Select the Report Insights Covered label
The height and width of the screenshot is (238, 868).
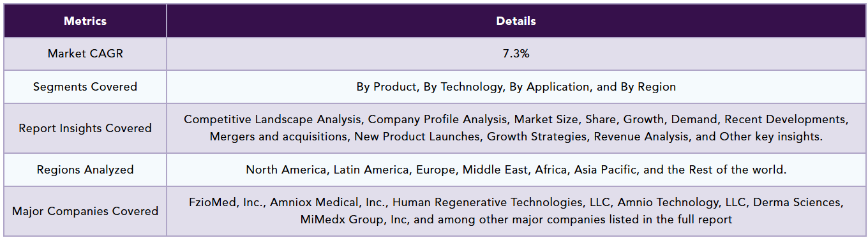85,128
